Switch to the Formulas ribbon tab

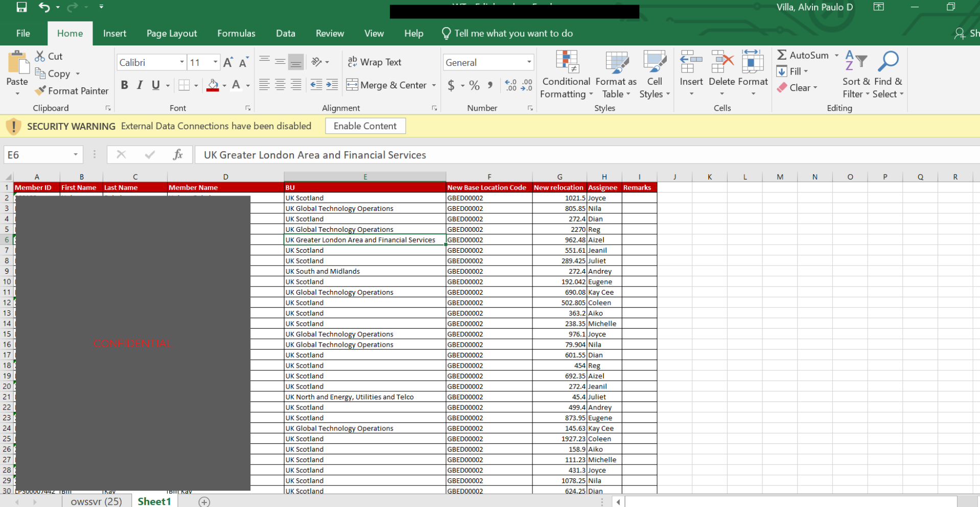(x=236, y=34)
